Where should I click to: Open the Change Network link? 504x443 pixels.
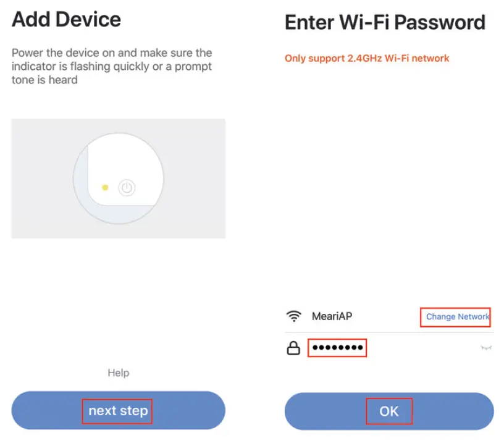tap(457, 316)
